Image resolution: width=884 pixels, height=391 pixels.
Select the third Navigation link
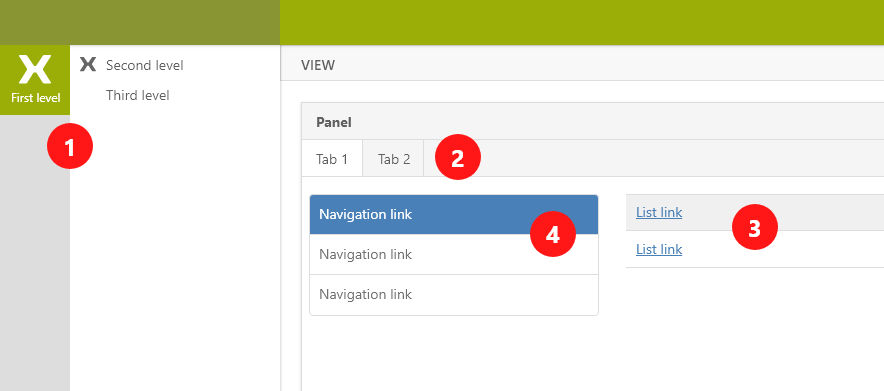pyautogui.click(x=454, y=295)
